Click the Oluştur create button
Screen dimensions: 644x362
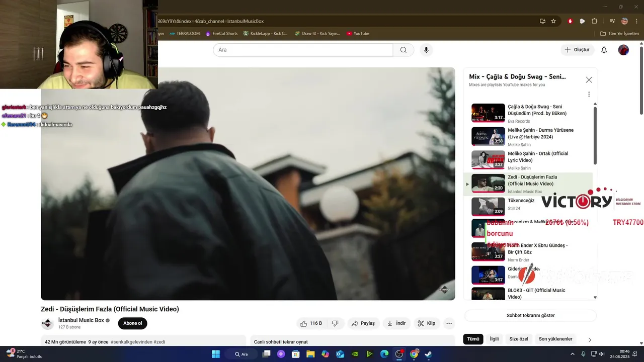pyautogui.click(x=577, y=50)
